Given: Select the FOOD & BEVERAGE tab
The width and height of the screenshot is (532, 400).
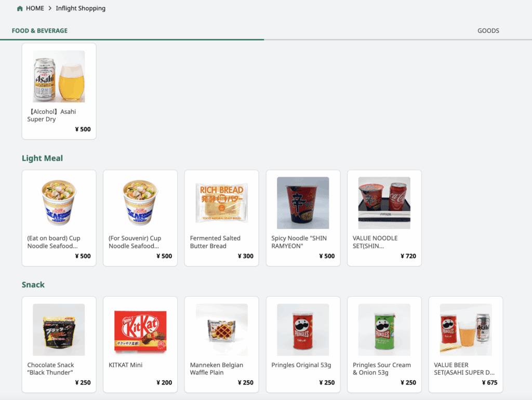Looking at the screenshot, I should (39, 31).
